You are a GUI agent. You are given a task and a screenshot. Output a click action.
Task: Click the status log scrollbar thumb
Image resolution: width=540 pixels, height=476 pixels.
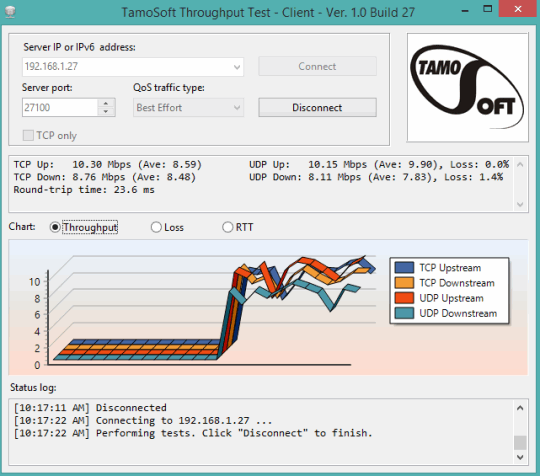pyautogui.click(x=520, y=443)
